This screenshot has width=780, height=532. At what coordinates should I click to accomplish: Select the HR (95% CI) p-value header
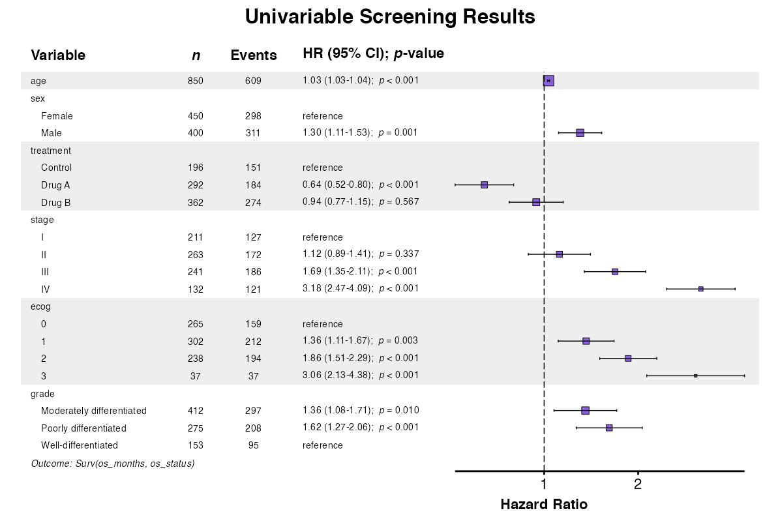pyautogui.click(x=373, y=53)
